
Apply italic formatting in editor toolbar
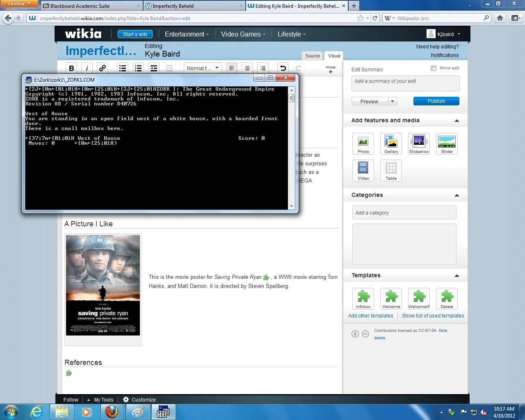click(87, 68)
